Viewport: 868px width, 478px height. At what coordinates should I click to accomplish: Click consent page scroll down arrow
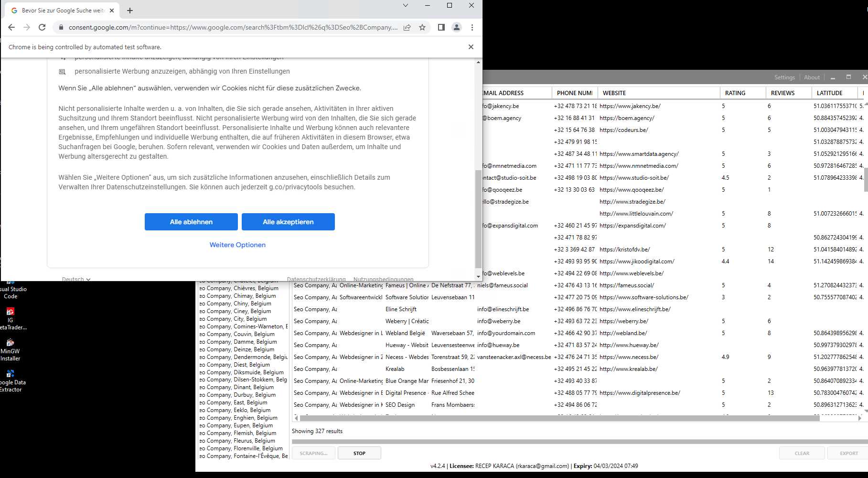pyautogui.click(x=478, y=276)
